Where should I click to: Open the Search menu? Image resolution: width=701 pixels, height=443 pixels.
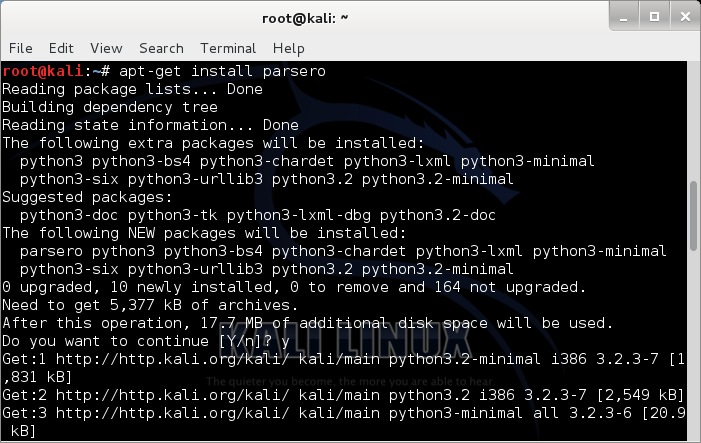coord(161,48)
